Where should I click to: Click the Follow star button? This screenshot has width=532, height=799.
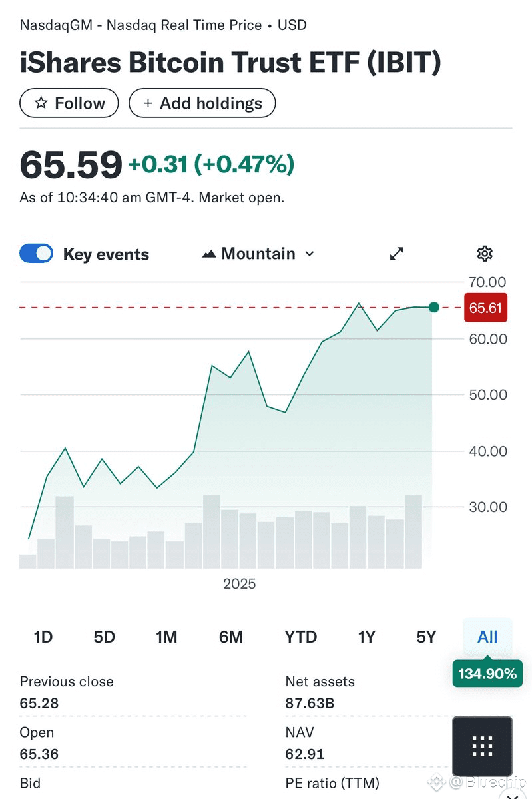click(69, 103)
